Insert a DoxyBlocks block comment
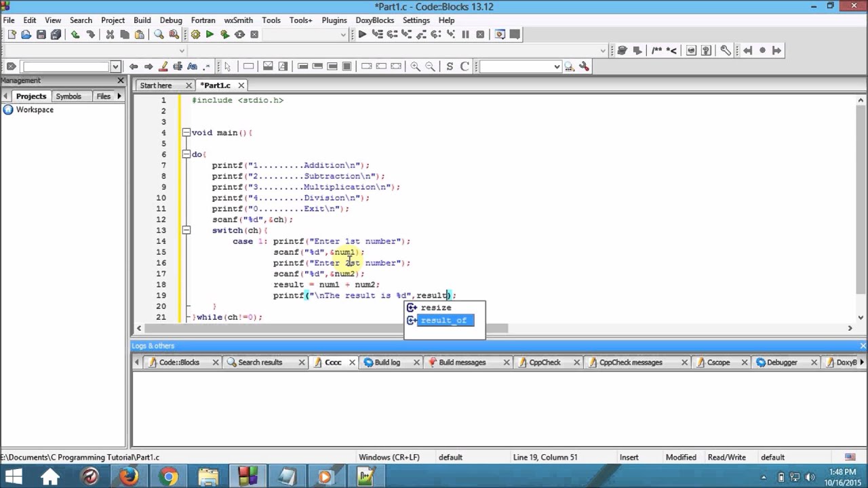This screenshot has width=868, height=488. pyautogui.click(x=656, y=50)
